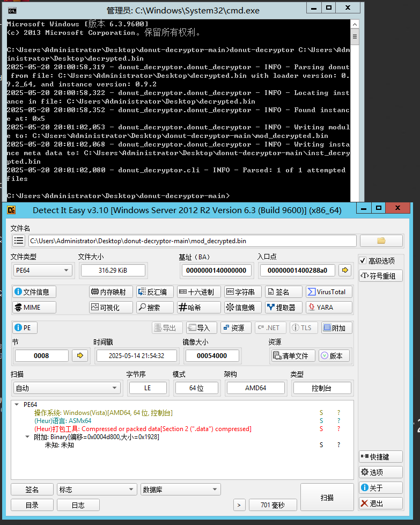Open sections list arrow next to 0008
Image resolution: width=420 pixels, height=525 pixels.
pyautogui.click(x=80, y=355)
